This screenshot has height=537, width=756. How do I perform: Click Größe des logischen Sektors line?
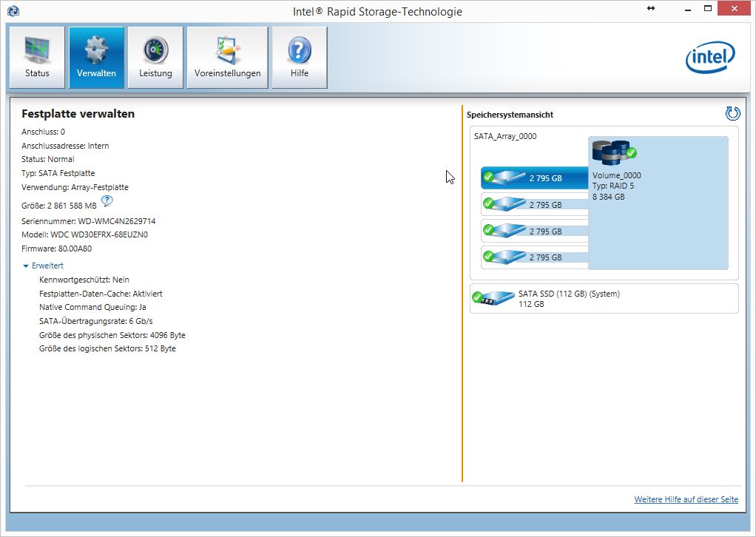pos(107,348)
